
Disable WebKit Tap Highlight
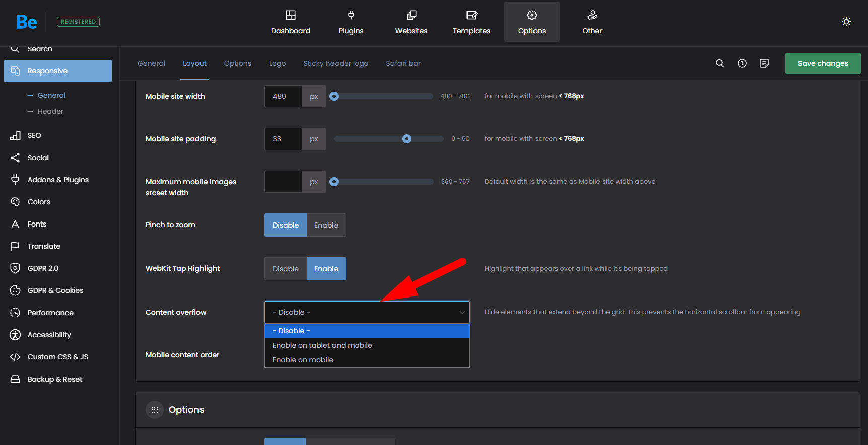click(x=286, y=269)
